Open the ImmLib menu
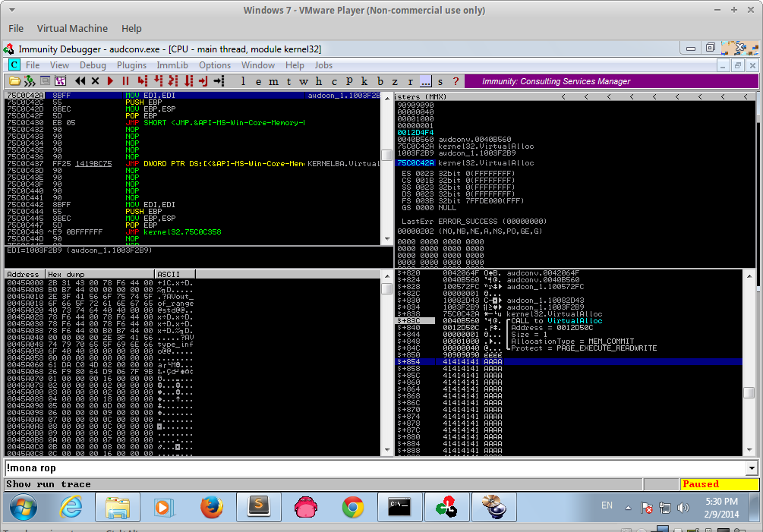763x532 pixels. tap(172, 65)
